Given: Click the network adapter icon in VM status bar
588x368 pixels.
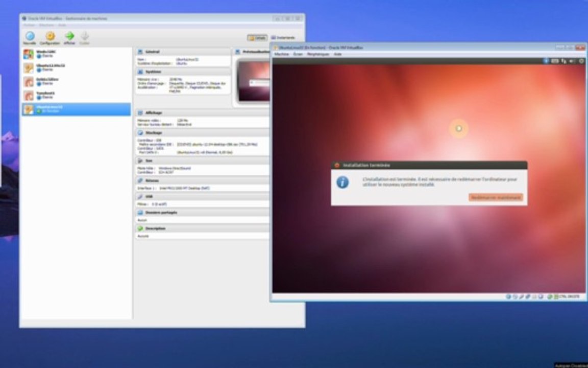Looking at the screenshot, I should click(x=528, y=296).
